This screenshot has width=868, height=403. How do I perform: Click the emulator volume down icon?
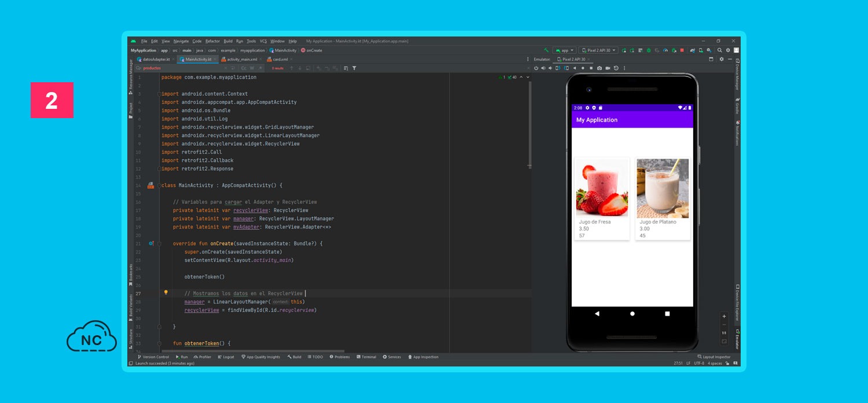(550, 68)
